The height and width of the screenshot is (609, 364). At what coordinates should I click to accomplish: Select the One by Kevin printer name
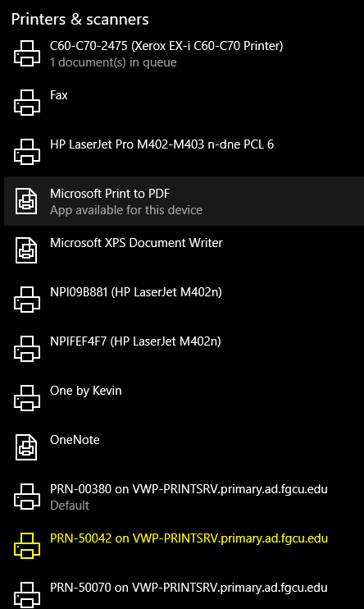[x=86, y=391]
